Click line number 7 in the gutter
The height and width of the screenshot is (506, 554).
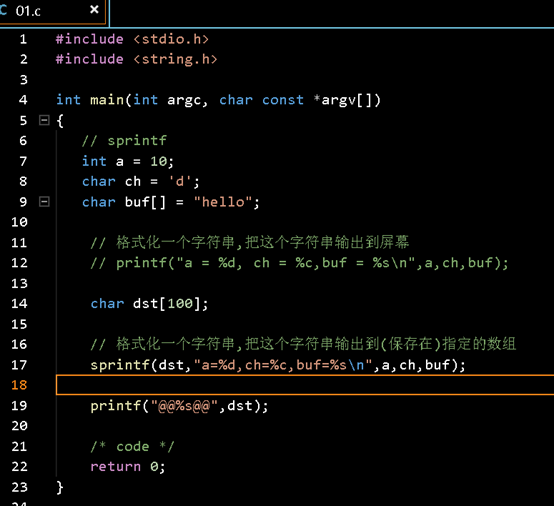(x=23, y=161)
